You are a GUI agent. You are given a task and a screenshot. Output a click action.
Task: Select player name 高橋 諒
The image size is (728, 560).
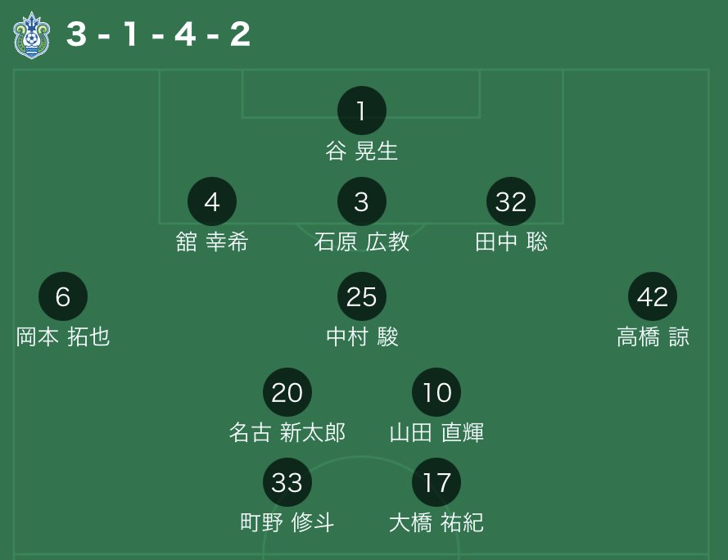click(653, 337)
